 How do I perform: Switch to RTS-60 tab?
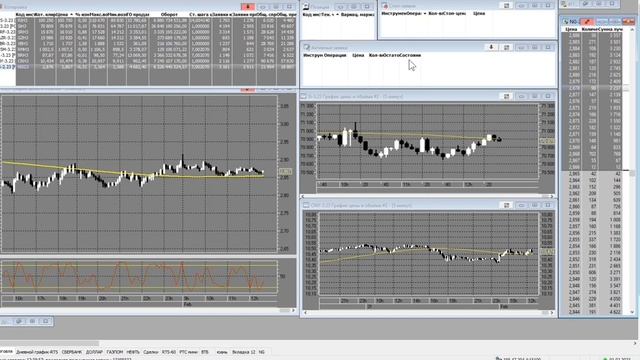tap(169, 352)
